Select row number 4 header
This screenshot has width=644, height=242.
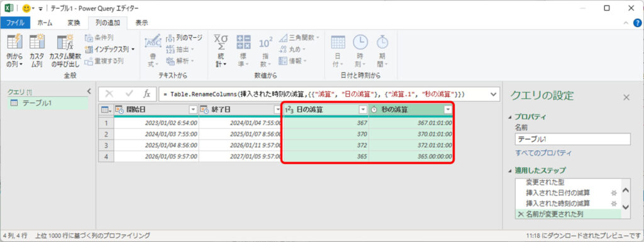click(x=106, y=157)
